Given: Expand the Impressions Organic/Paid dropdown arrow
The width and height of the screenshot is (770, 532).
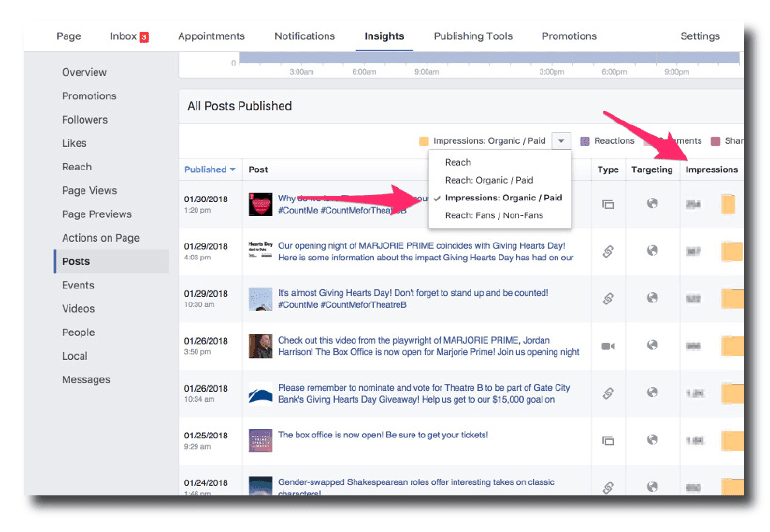Looking at the screenshot, I should coord(561,141).
